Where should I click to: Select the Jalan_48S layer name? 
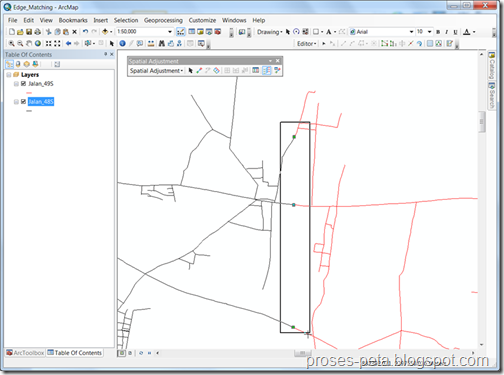click(x=41, y=102)
